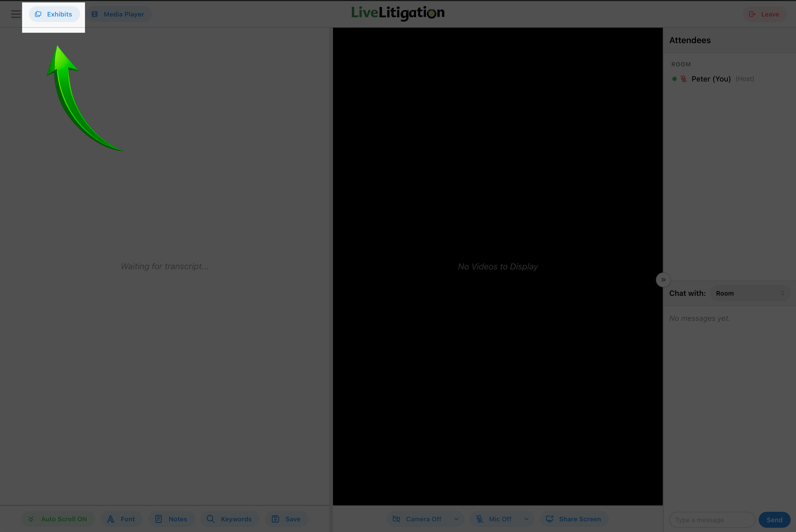Open the hamburger menu icon
Screen dimensions: 796x532
(x=16, y=14)
